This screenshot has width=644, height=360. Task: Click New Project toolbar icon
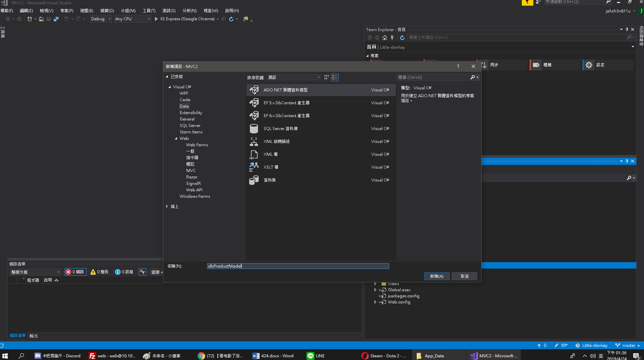(x=29, y=19)
